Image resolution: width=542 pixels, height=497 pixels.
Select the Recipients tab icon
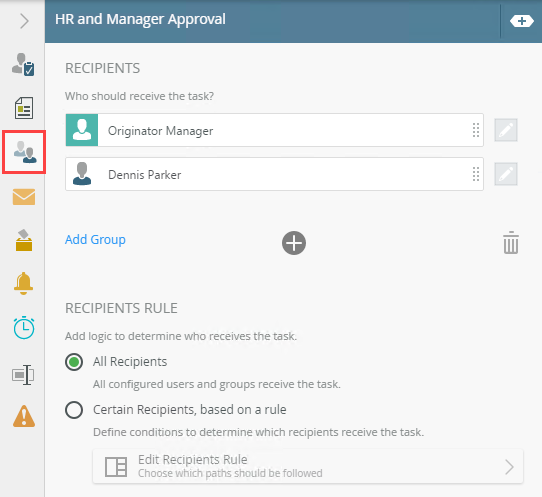[x=24, y=152]
